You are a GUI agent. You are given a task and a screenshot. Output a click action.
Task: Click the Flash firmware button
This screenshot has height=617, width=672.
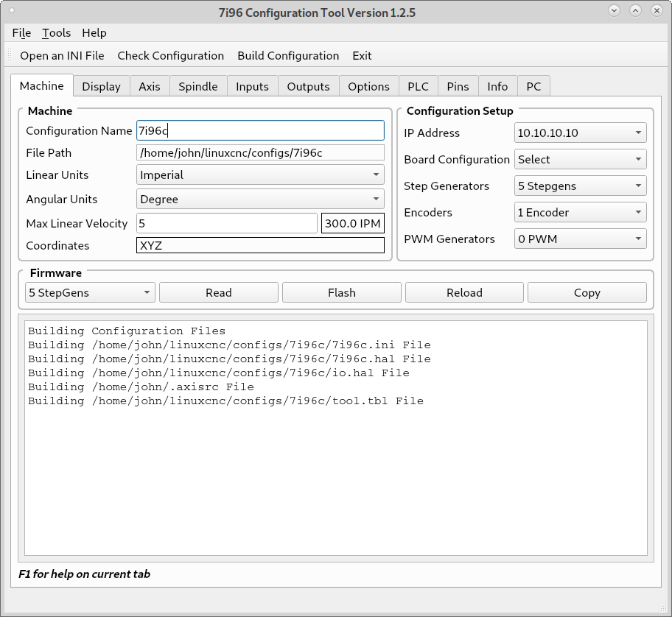coord(342,292)
